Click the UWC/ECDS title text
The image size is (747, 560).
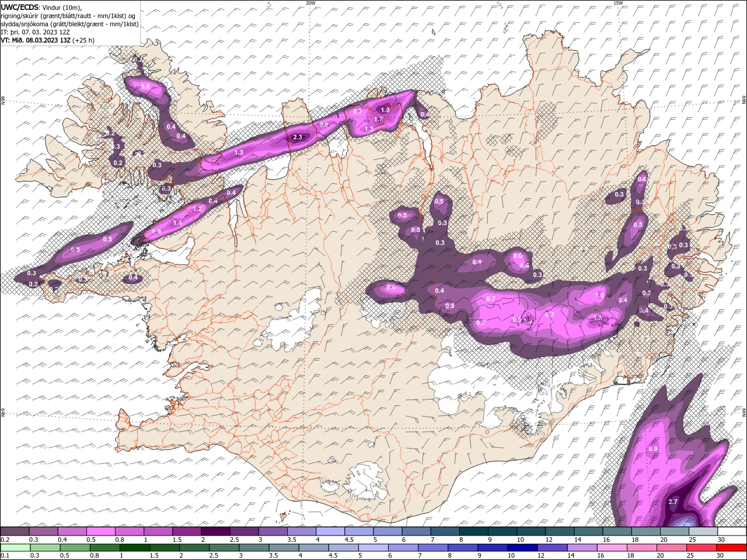click(20, 7)
